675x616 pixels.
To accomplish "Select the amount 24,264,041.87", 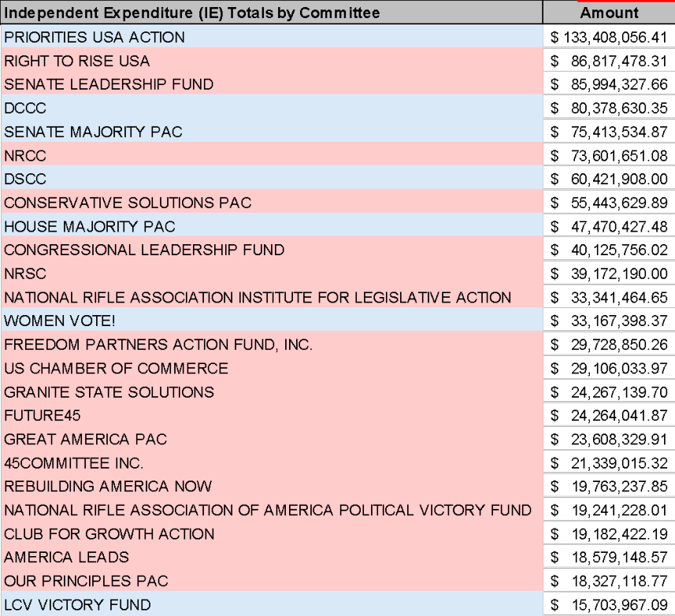I will tap(609, 416).
